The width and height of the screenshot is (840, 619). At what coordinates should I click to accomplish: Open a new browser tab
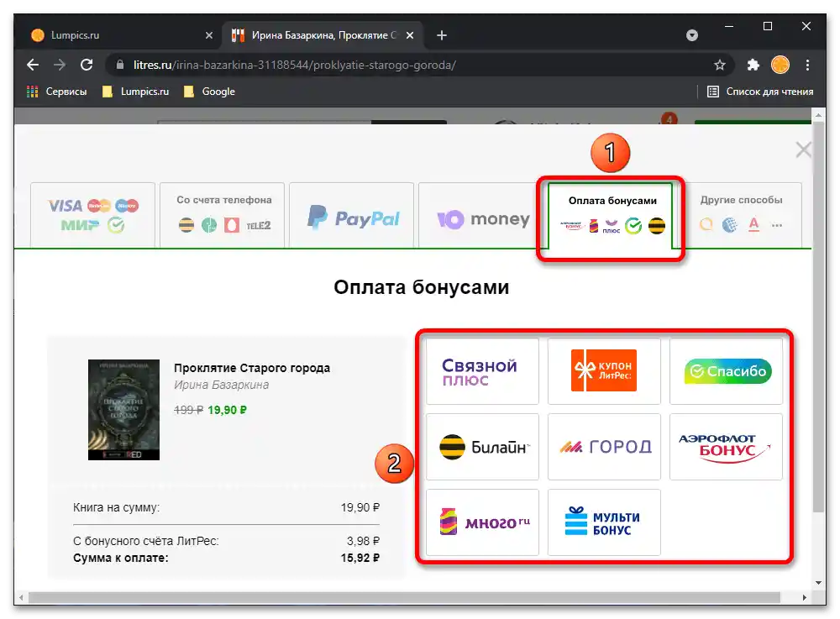click(442, 35)
